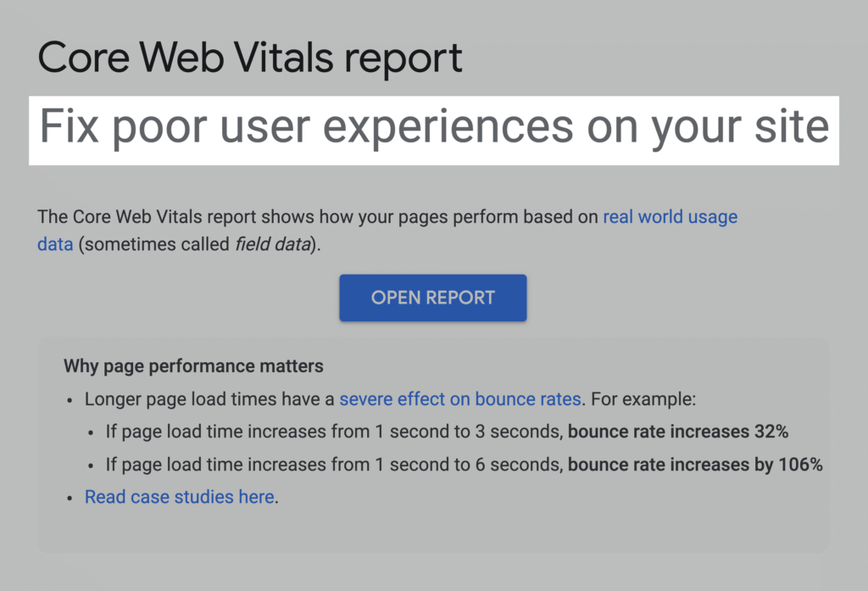Click Read case studies here
Viewport: 868px width, 591px height.
(x=178, y=497)
